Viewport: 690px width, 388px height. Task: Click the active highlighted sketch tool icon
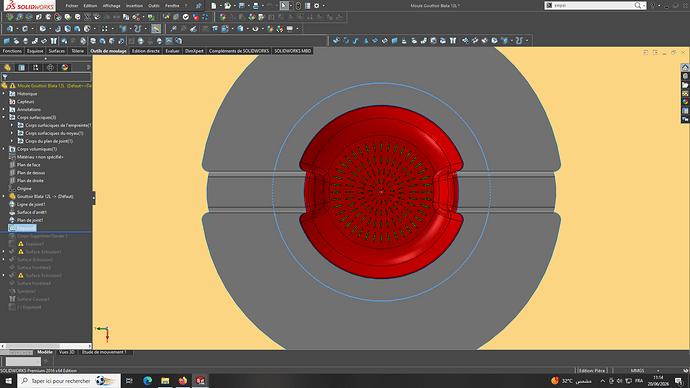(156, 29)
